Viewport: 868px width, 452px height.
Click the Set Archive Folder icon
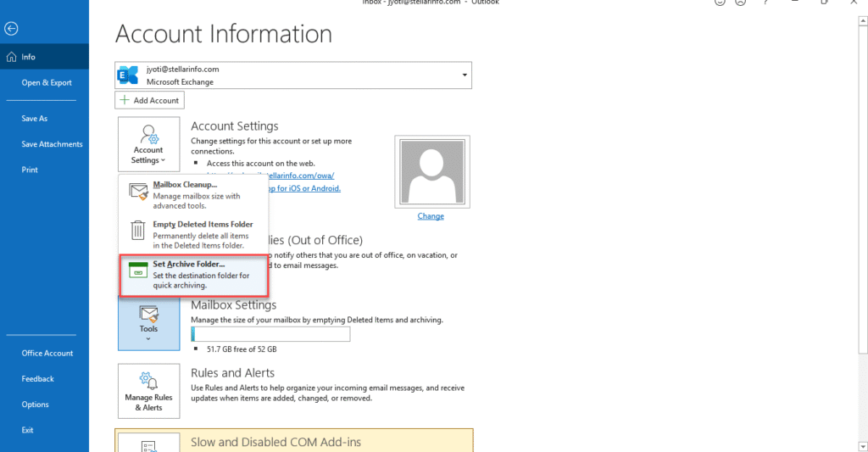click(137, 271)
